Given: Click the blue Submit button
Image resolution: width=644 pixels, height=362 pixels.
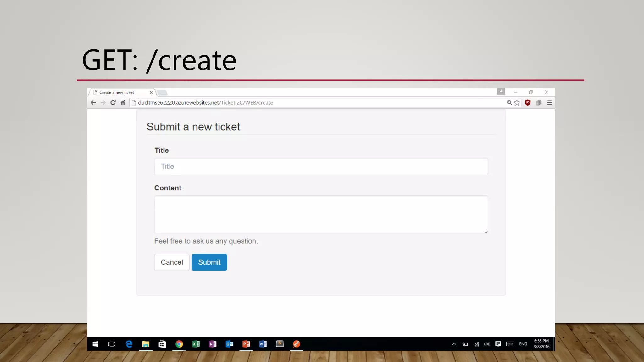Looking at the screenshot, I should pyautogui.click(x=209, y=262).
